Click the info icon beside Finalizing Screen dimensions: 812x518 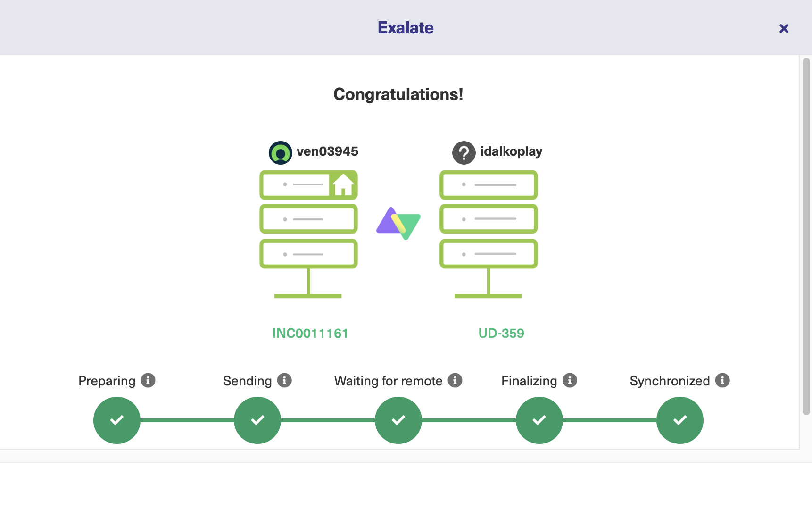coord(570,380)
